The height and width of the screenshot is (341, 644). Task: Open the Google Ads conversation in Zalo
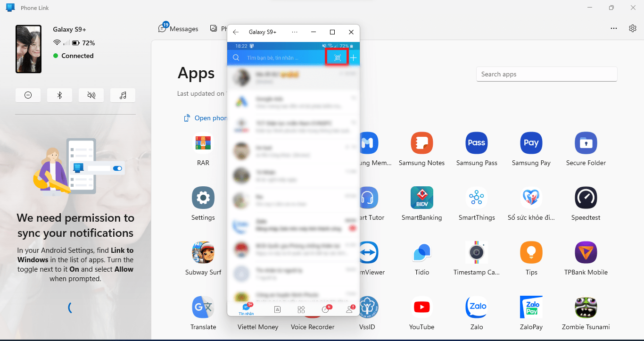point(293,101)
